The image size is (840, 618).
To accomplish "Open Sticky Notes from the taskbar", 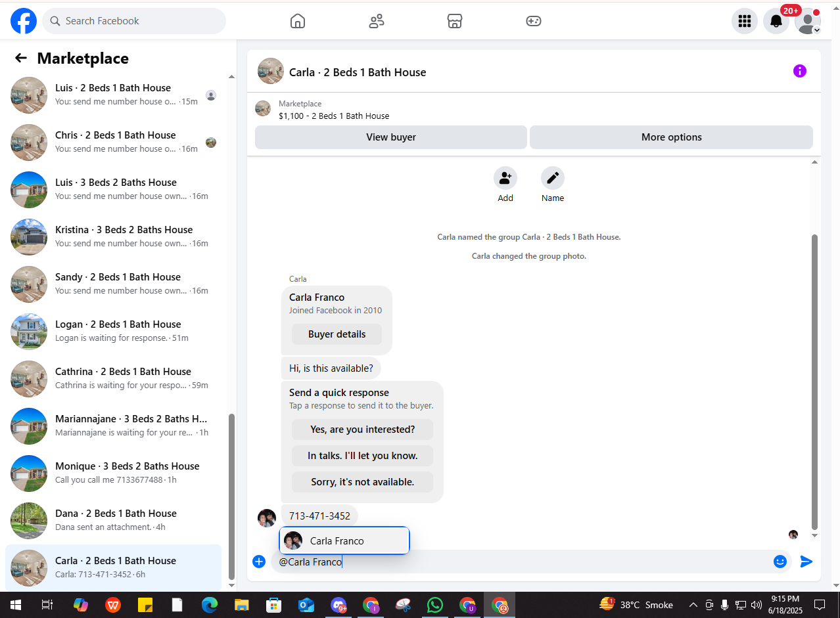I will (145, 605).
